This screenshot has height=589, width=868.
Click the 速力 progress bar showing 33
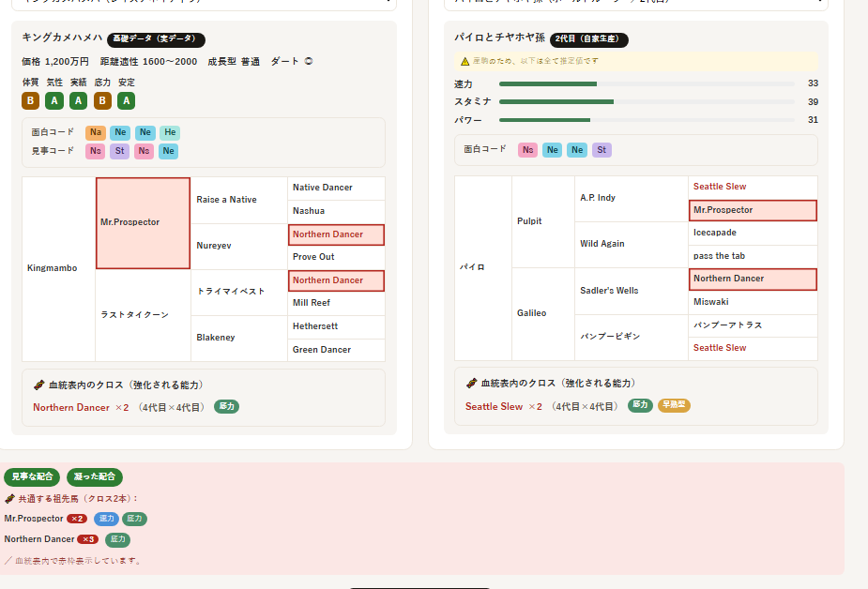(x=647, y=84)
